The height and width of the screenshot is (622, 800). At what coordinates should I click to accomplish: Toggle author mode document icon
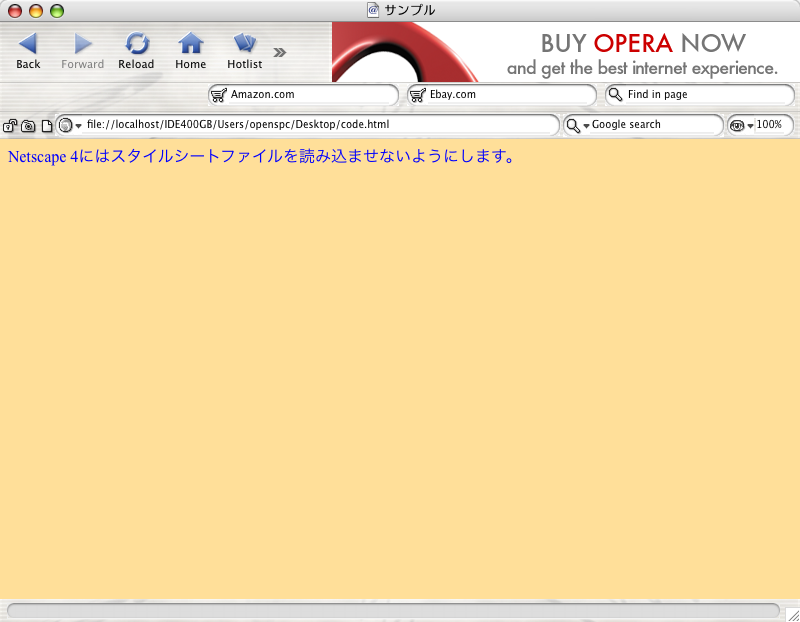46,126
